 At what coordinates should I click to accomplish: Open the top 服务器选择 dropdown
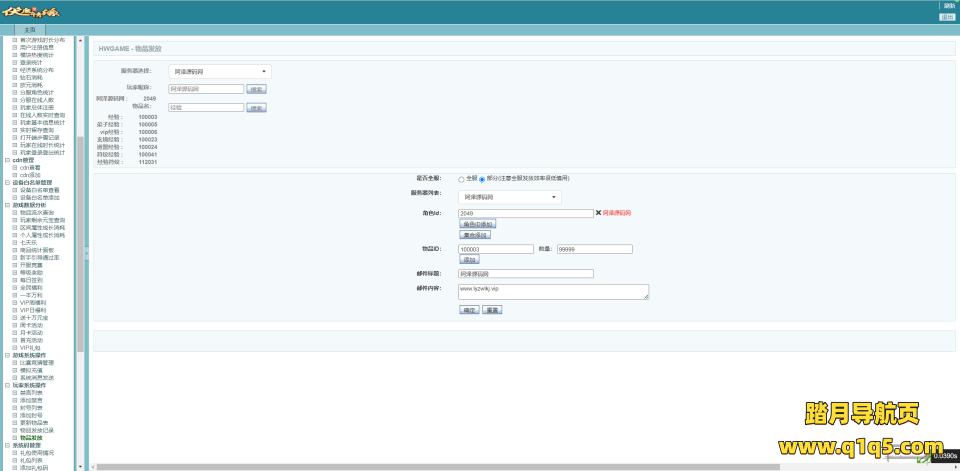point(219,72)
